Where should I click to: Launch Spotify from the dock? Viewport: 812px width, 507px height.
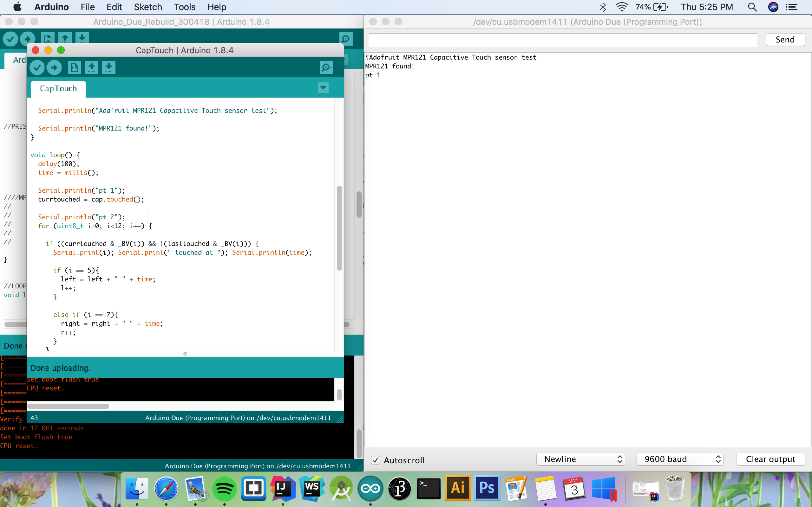pyautogui.click(x=224, y=488)
